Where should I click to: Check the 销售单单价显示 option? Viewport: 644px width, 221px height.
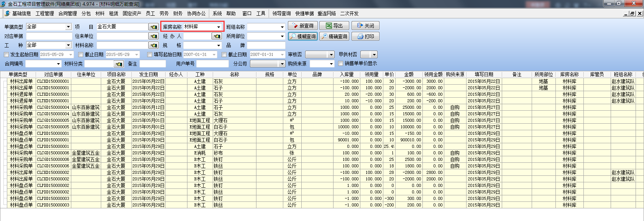tap(341, 64)
